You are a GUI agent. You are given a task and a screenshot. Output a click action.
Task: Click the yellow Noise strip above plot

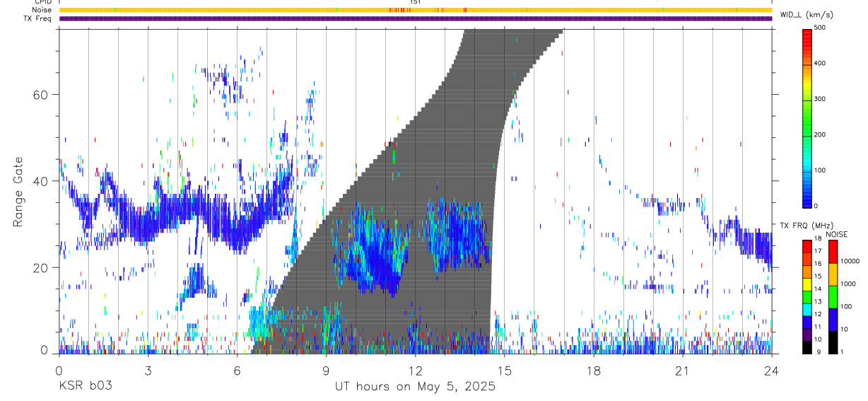click(415, 10)
